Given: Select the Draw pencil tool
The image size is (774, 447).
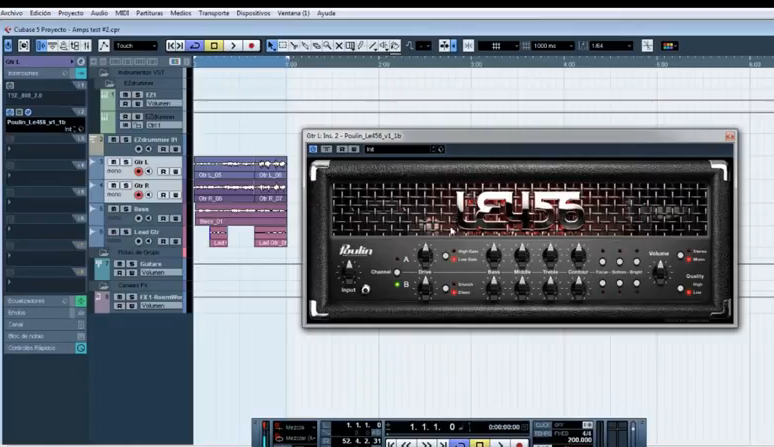Looking at the screenshot, I should [x=361, y=46].
